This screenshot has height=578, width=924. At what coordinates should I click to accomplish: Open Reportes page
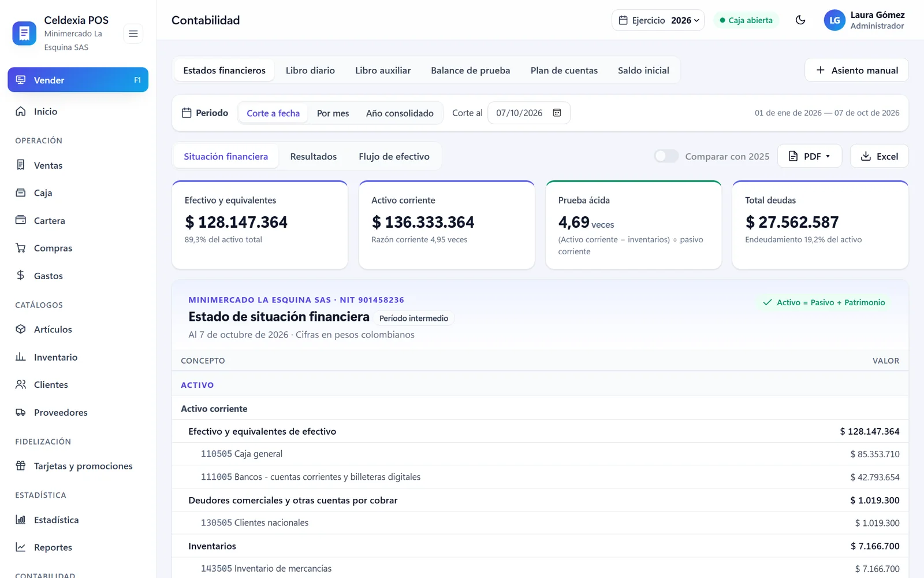pos(78,547)
